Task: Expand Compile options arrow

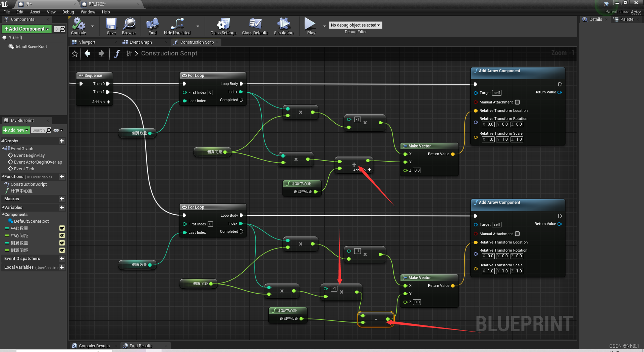Action: pyautogui.click(x=93, y=26)
